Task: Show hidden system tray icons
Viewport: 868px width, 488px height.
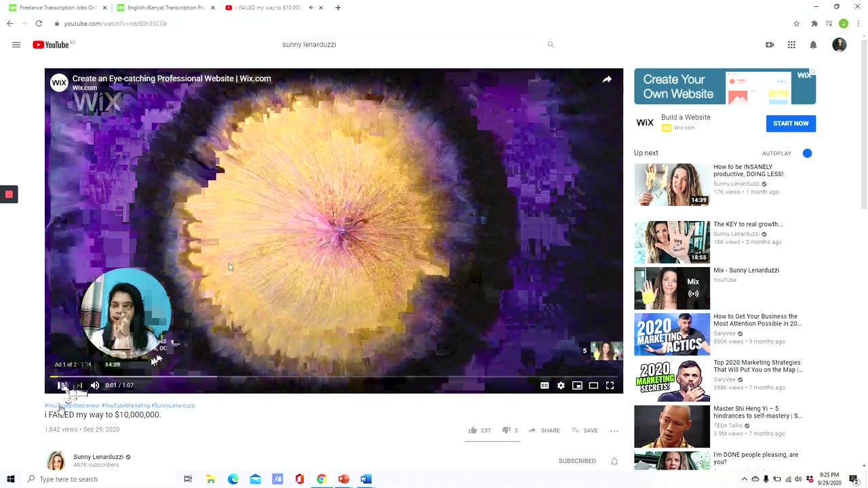Action: click(x=744, y=479)
